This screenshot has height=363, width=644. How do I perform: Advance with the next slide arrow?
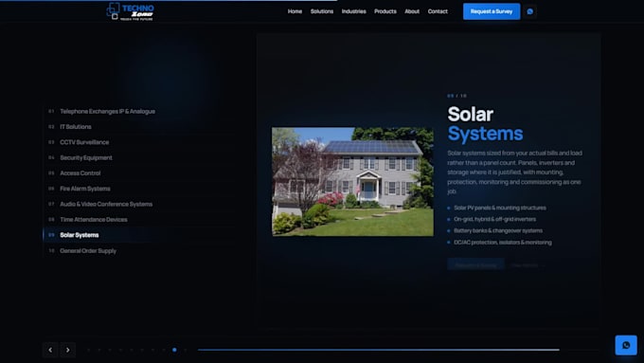point(68,350)
